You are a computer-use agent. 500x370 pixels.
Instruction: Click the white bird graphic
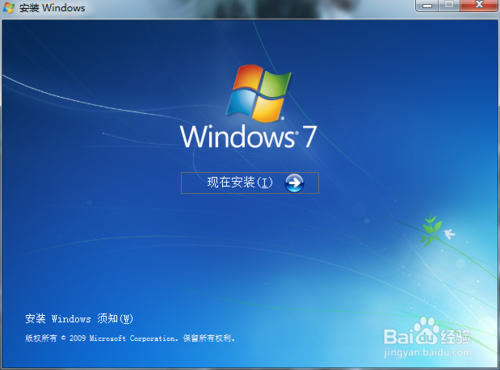(449, 233)
